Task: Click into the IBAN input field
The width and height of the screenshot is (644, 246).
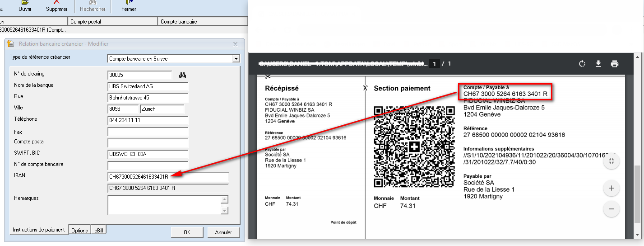Action: [168, 177]
